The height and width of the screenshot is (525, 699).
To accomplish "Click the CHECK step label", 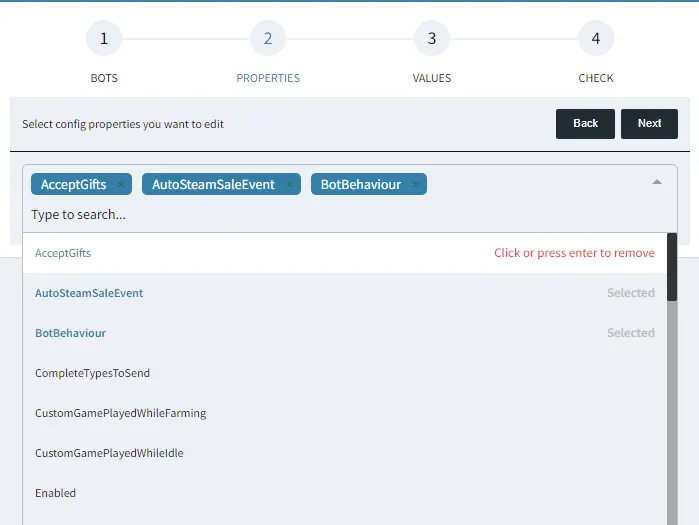I will (x=596, y=78).
